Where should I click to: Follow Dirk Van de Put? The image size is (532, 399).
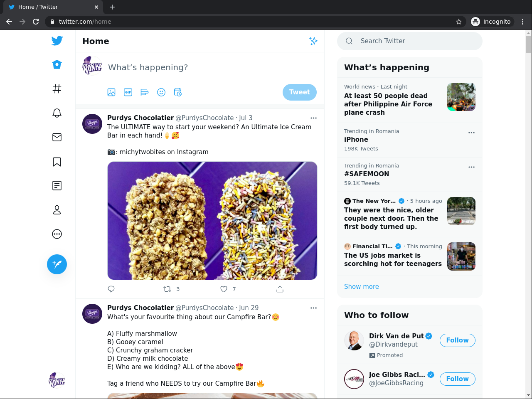458,340
